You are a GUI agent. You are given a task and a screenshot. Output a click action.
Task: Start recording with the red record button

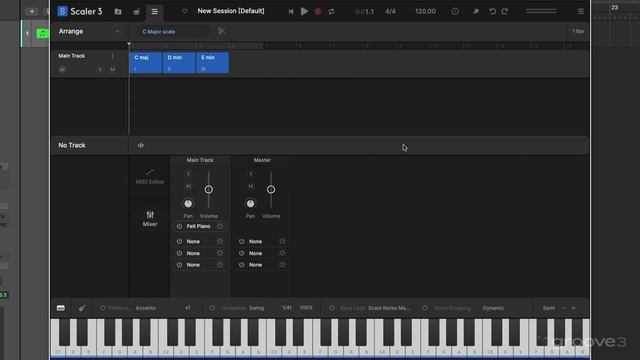tap(318, 11)
